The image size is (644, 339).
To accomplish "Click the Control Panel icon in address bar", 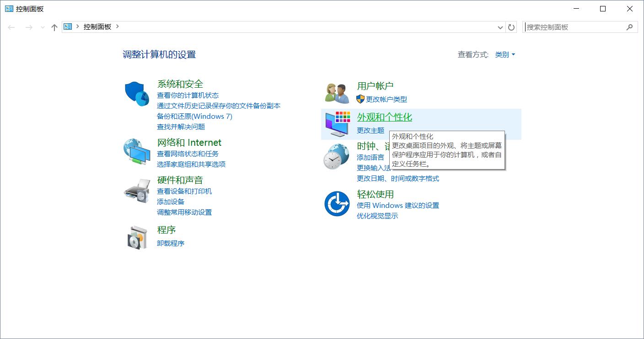I will 68,26.
